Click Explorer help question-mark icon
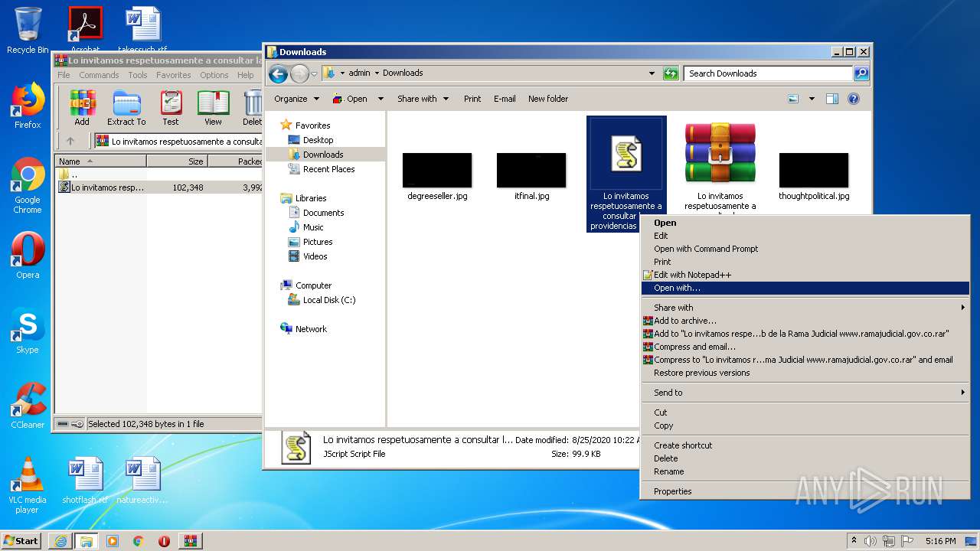This screenshot has width=980, height=551. tap(854, 99)
